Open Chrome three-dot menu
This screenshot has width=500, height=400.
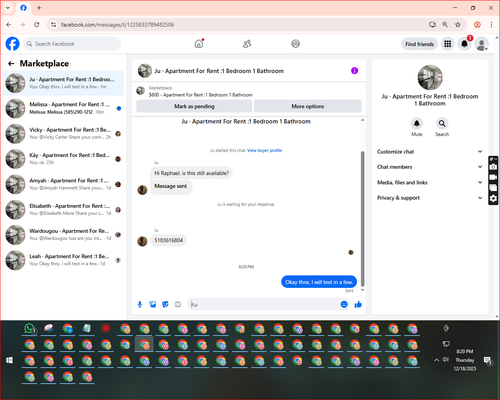pyautogui.click(x=491, y=25)
